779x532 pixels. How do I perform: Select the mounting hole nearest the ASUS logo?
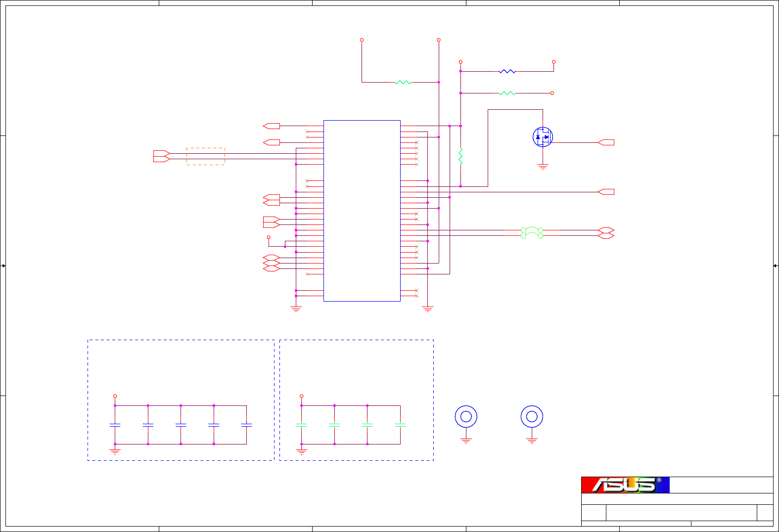coord(532,417)
